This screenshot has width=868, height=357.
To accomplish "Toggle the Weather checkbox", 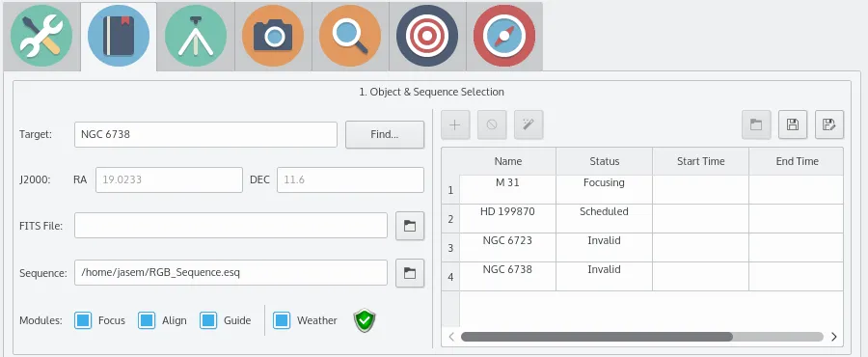I will (x=282, y=320).
